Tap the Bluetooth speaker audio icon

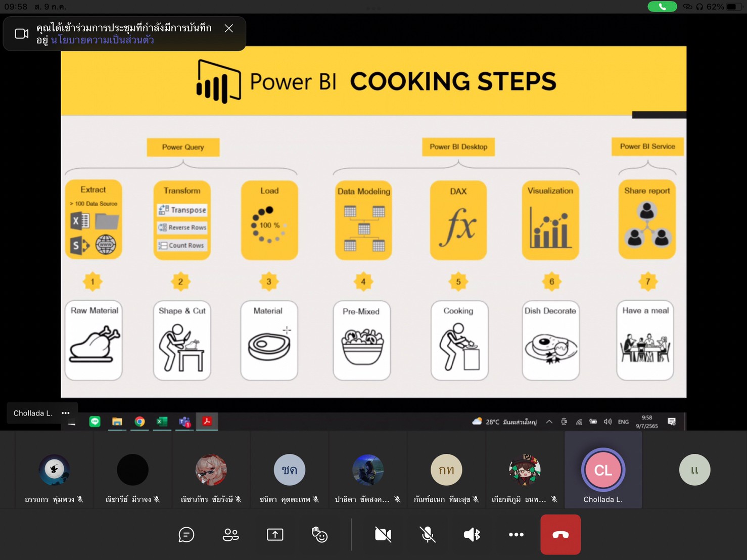pos(472,535)
